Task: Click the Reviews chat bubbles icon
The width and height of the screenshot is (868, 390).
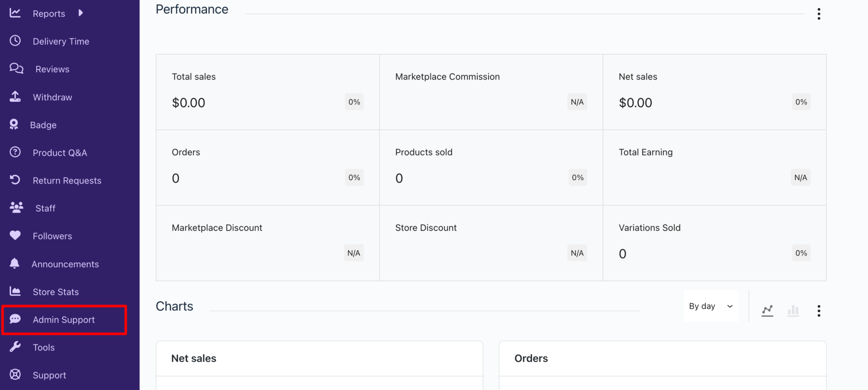Action: tap(16, 68)
